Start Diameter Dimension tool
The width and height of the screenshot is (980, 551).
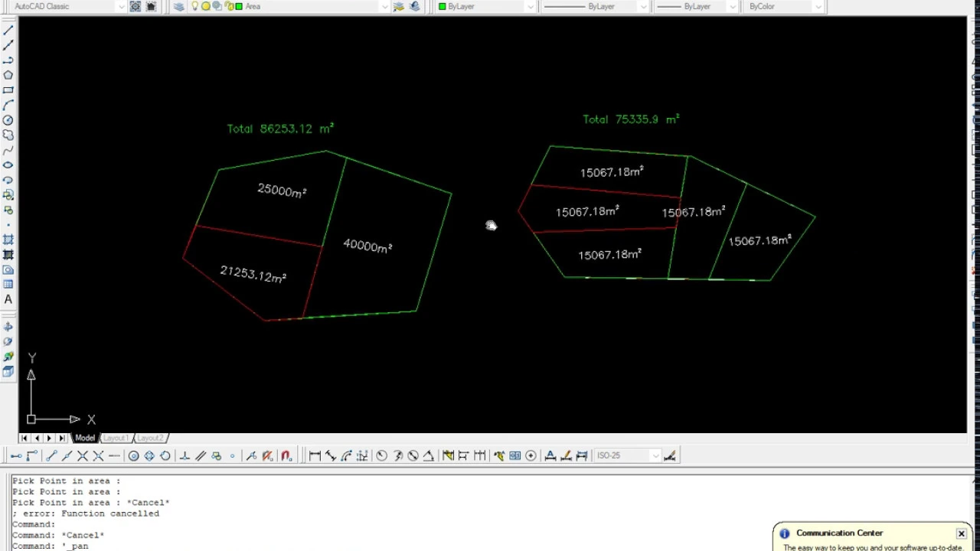tap(413, 456)
